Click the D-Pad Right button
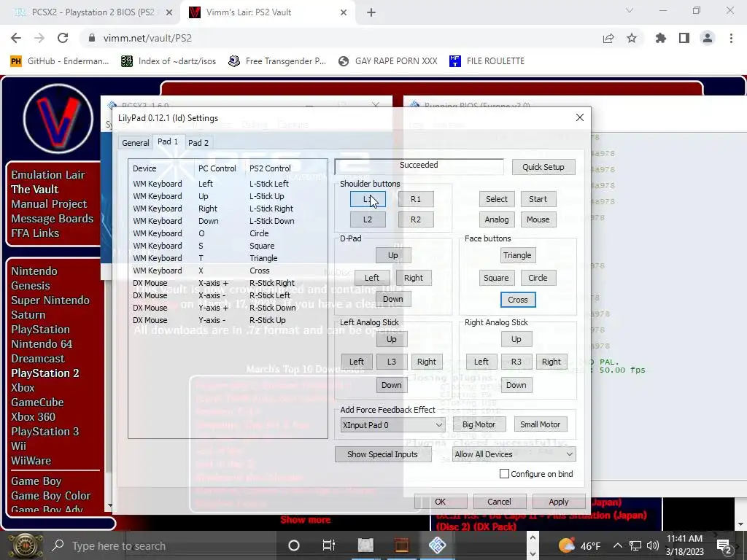Screen dimensions: 747x560 (x=414, y=278)
